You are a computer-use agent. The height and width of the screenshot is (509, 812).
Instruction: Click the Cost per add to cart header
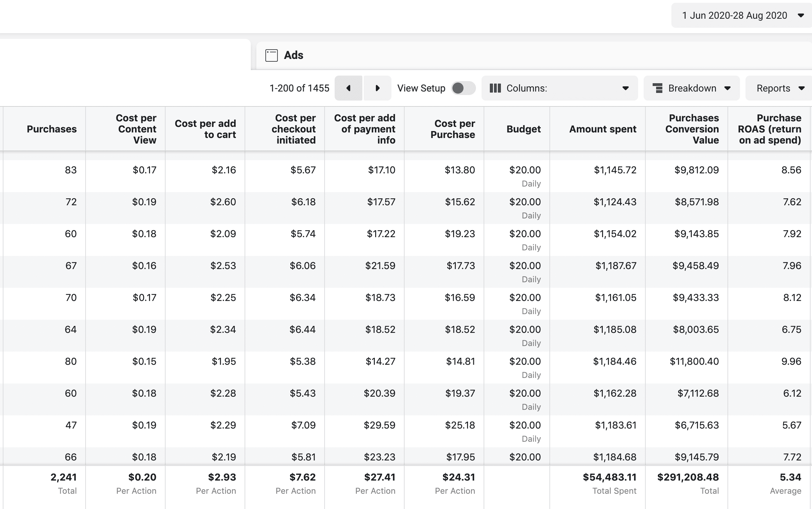tap(205, 129)
